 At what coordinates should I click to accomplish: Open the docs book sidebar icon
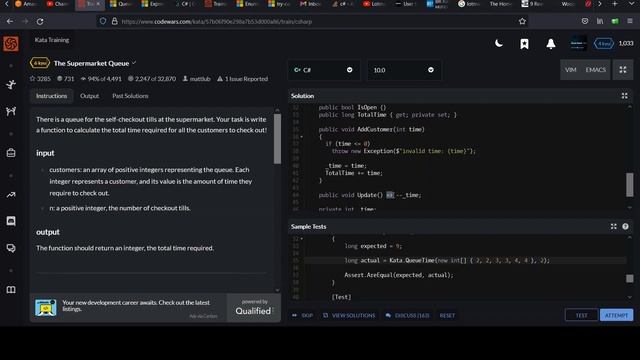[11, 290]
